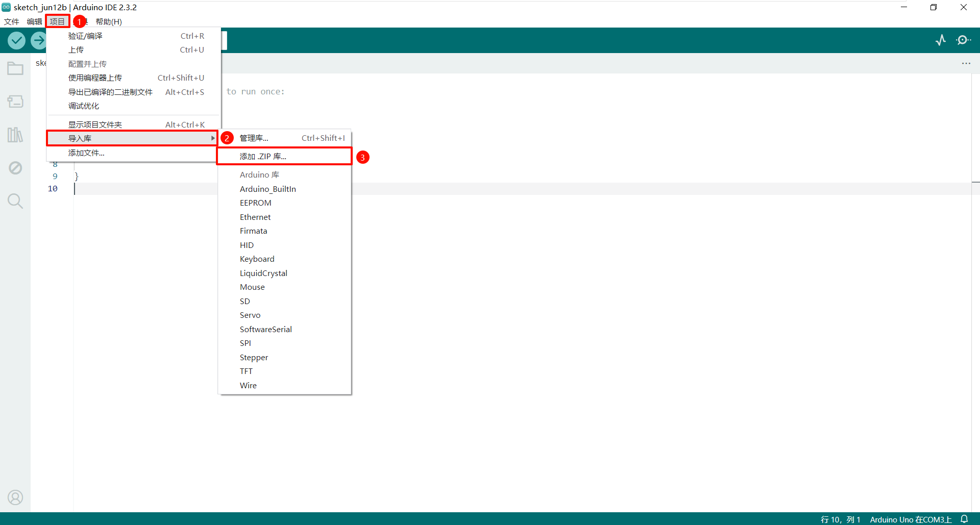Image resolution: width=980 pixels, height=525 pixels.
Task: Choose 验证/编译 from the menu
Action: pos(134,36)
